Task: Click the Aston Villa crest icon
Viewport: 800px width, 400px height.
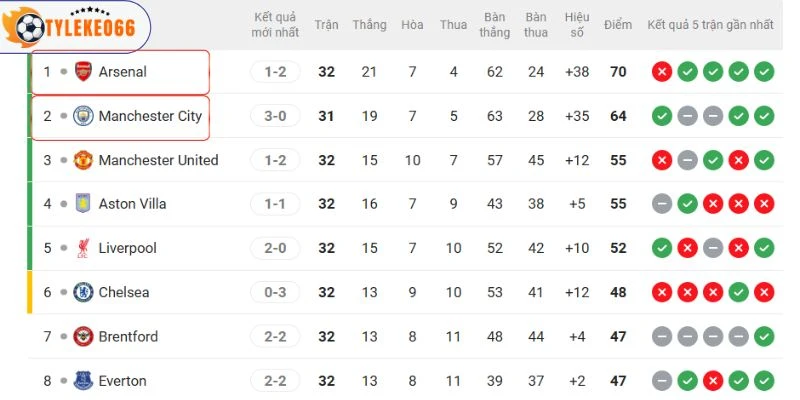Action: click(83, 204)
